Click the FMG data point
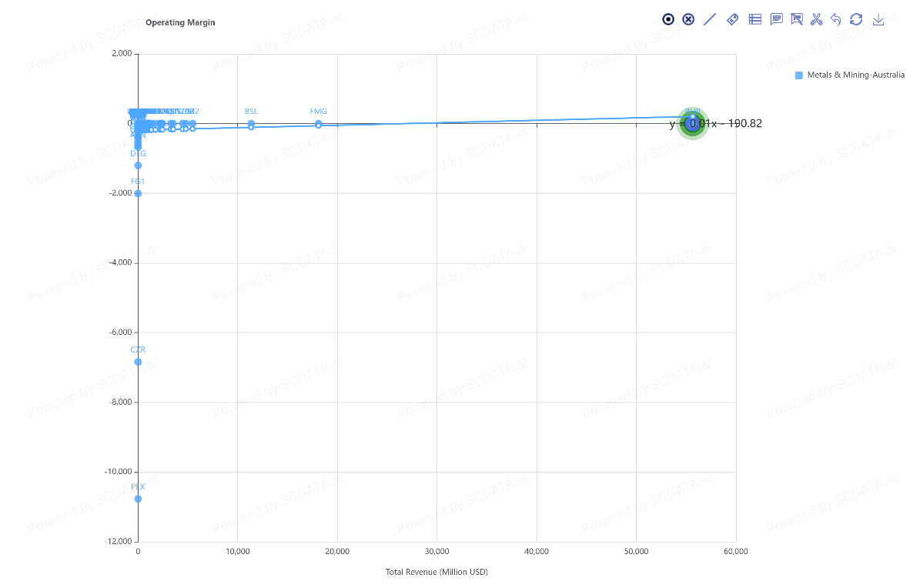 click(318, 123)
